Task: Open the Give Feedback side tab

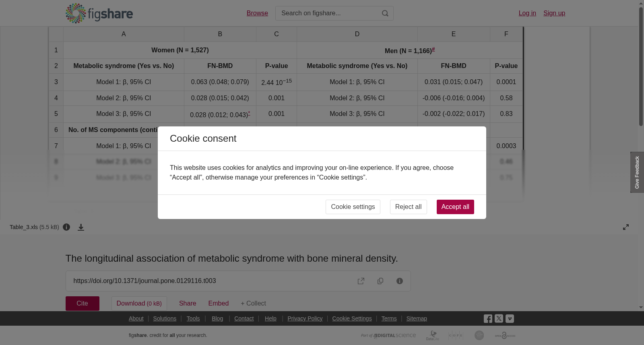Action: click(637, 172)
